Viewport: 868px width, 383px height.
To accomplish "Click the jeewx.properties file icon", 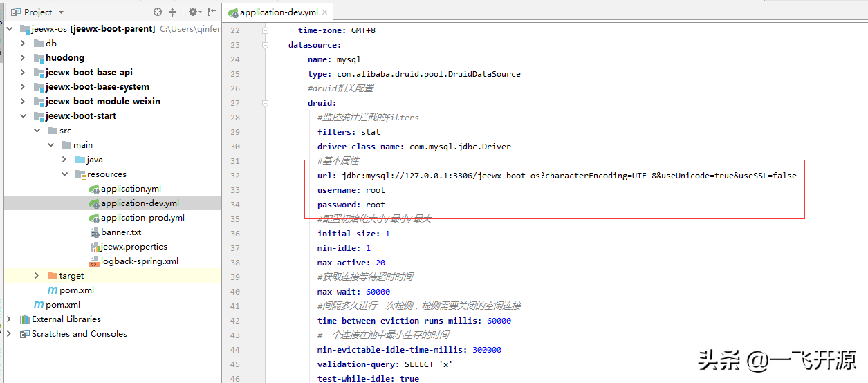I will [94, 247].
